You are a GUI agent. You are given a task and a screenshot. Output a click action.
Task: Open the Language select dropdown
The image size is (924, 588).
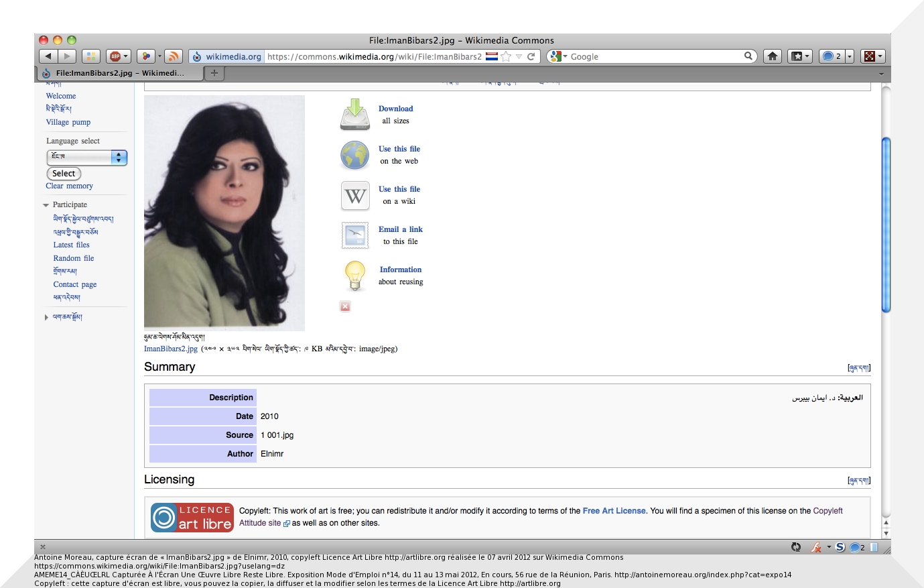[x=86, y=157]
